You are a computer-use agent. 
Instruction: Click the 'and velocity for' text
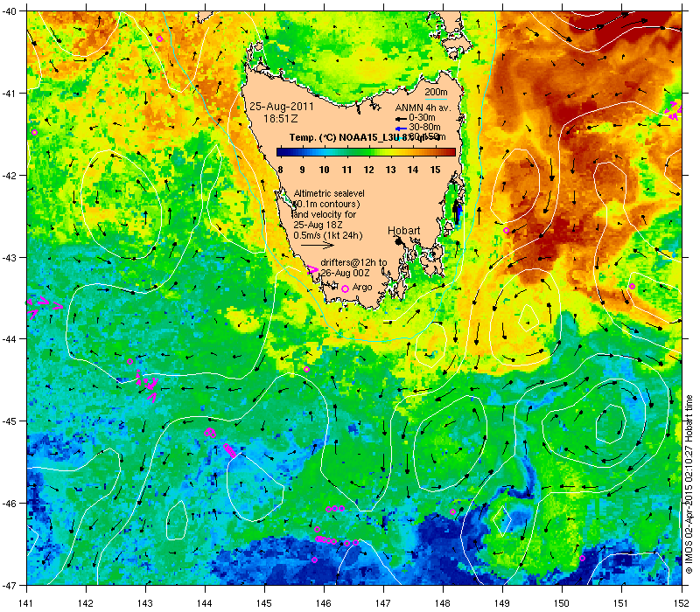click(x=325, y=214)
